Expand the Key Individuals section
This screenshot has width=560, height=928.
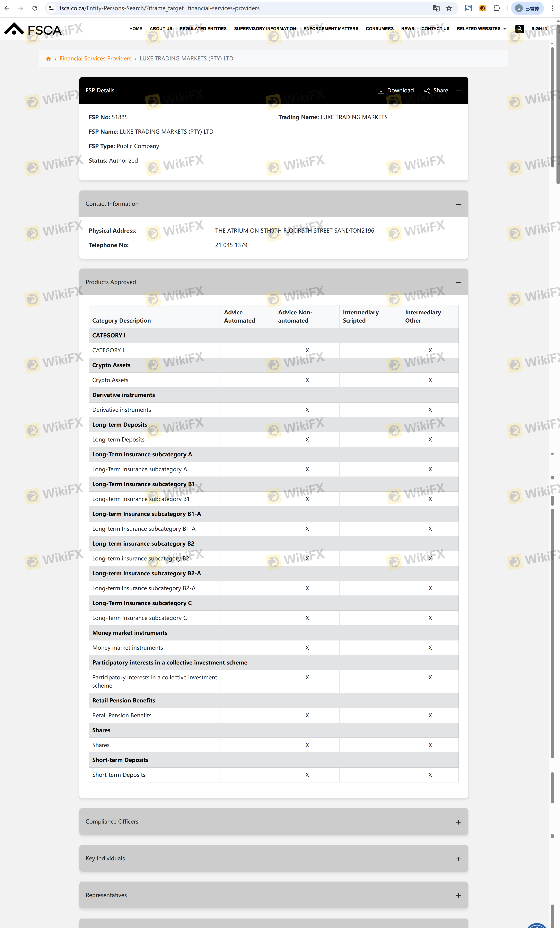pyautogui.click(x=458, y=859)
